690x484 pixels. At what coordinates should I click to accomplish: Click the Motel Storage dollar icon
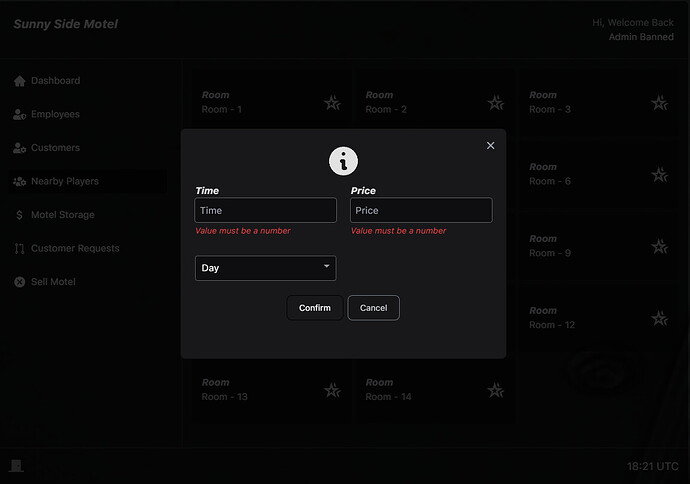click(x=19, y=215)
